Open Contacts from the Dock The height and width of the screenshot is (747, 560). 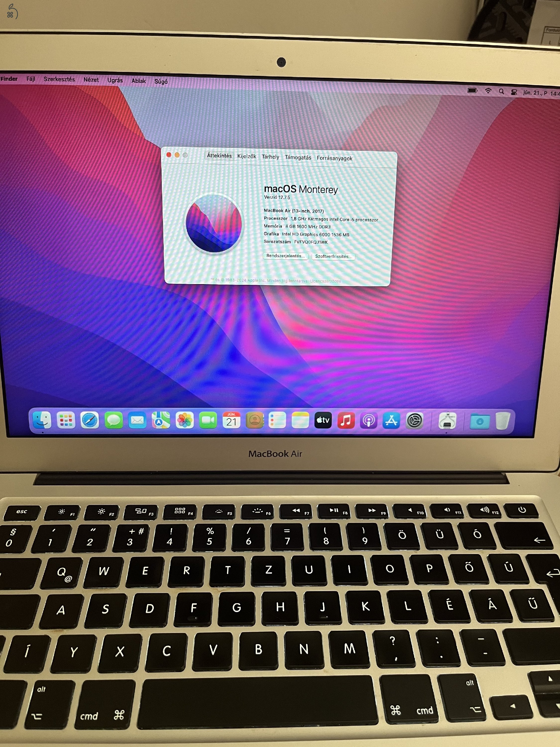(x=255, y=420)
